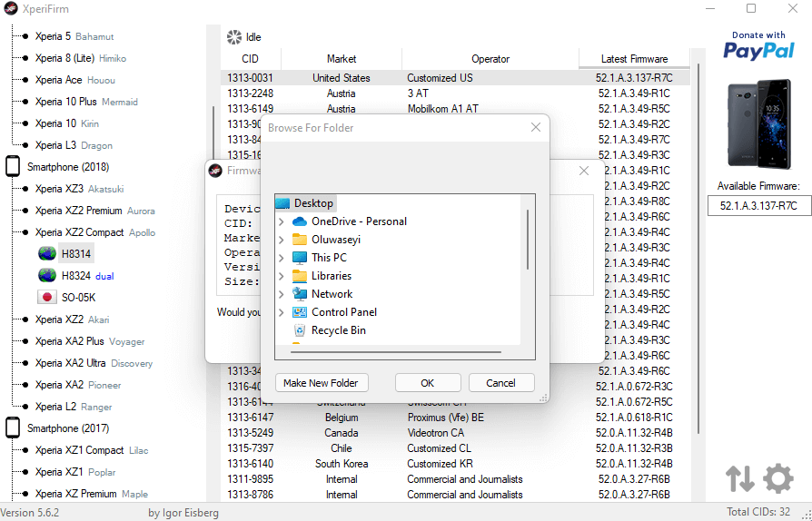This screenshot has width=812, height=521.
Task: Click the H8314 globe icon
Action: click(x=47, y=253)
